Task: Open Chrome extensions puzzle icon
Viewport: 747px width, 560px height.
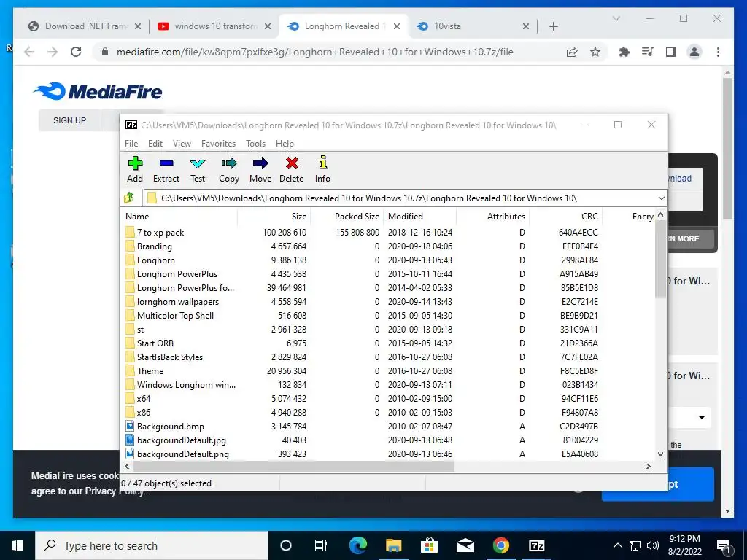Action: (624, 52)
